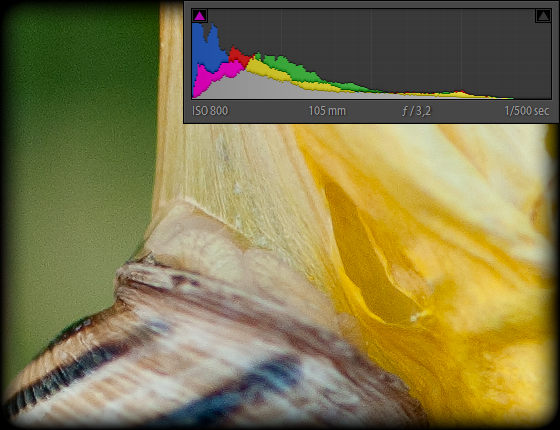Click the f/3,2 aperture readout

416,111
